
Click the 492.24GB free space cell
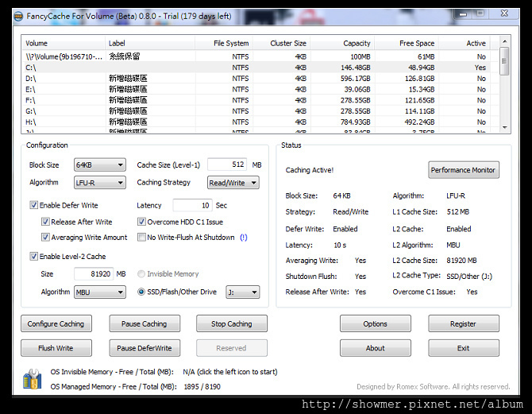[x=420, y=122]
